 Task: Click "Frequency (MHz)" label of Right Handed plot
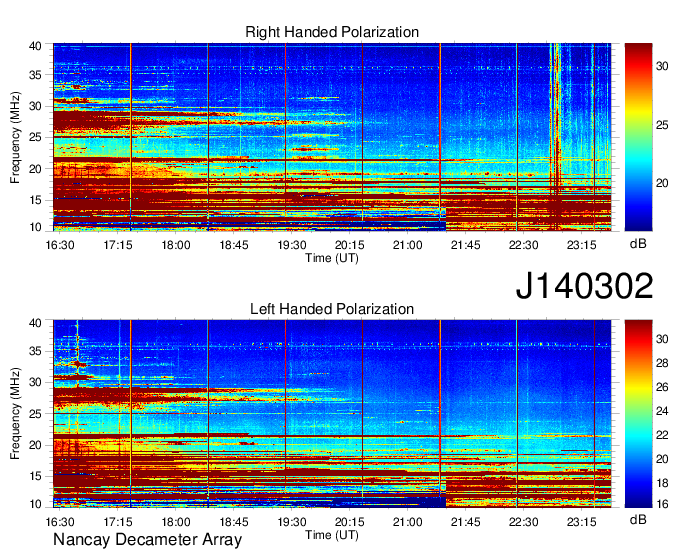point(15,137)
